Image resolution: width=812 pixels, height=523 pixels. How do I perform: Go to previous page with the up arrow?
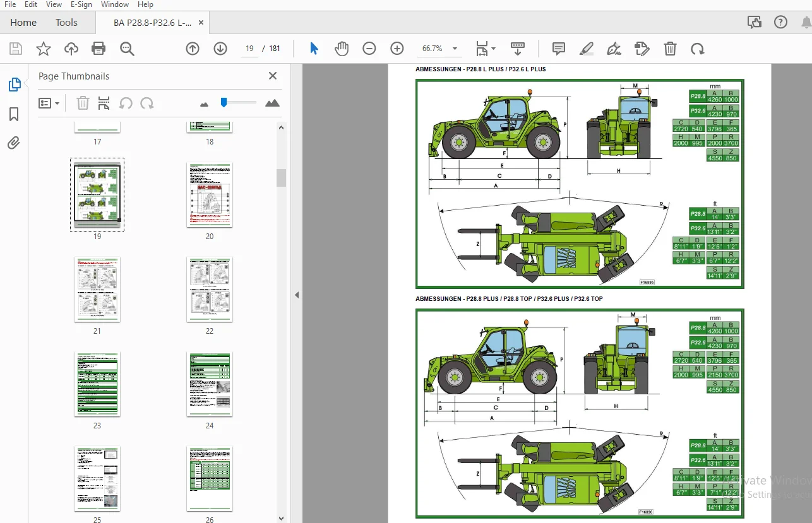click(x=193, y=49)
